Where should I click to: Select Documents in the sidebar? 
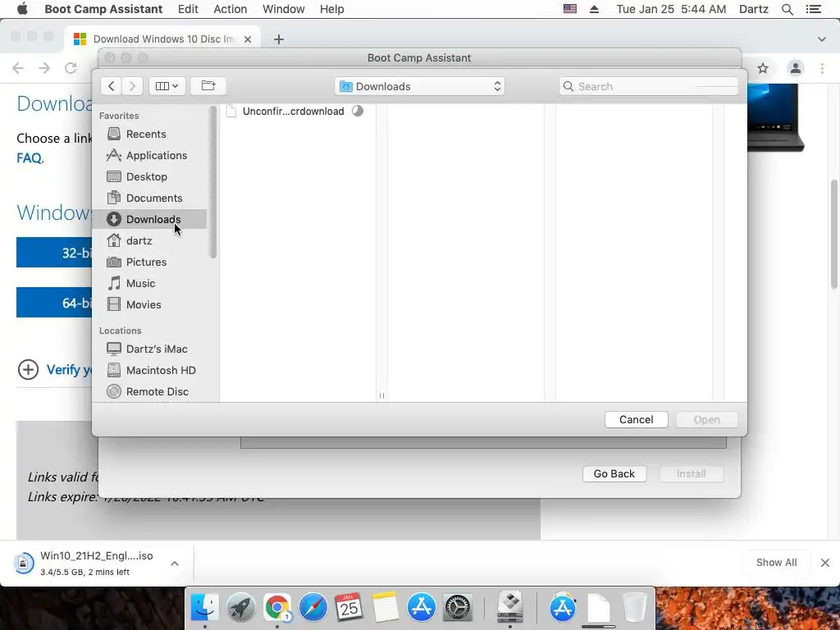(x=149, y=199)
